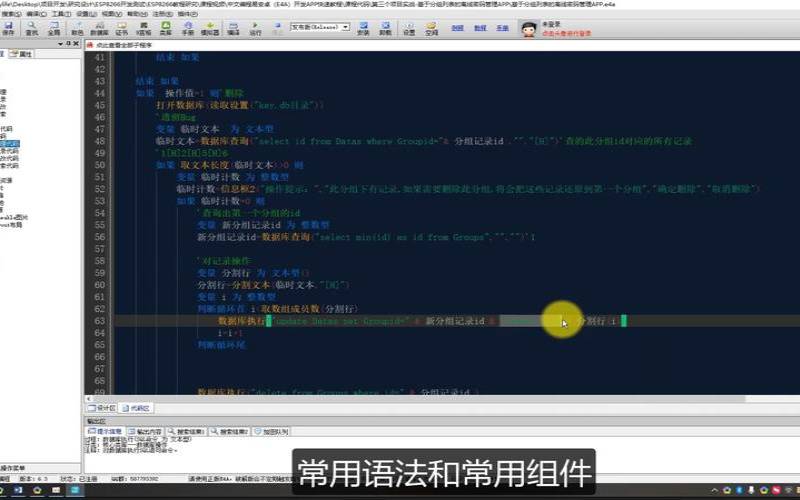
Task: Open the 设置 menu in the menu bar
Action: pos(86,14)
